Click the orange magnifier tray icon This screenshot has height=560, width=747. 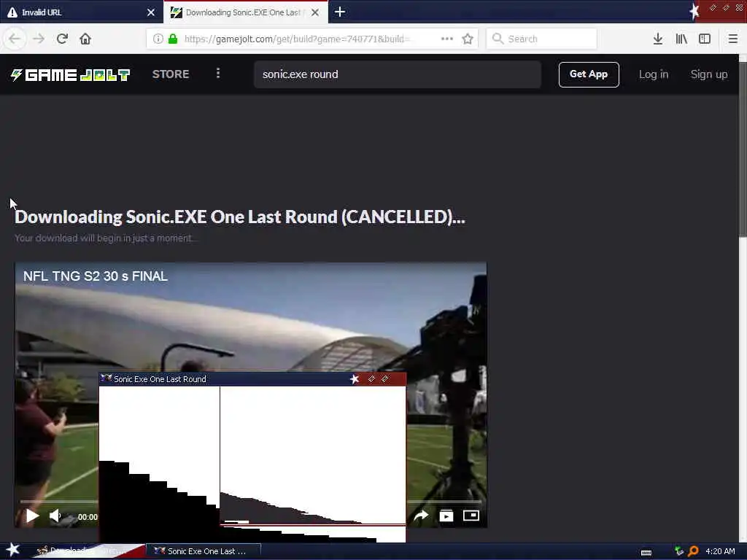coord(693,551)
